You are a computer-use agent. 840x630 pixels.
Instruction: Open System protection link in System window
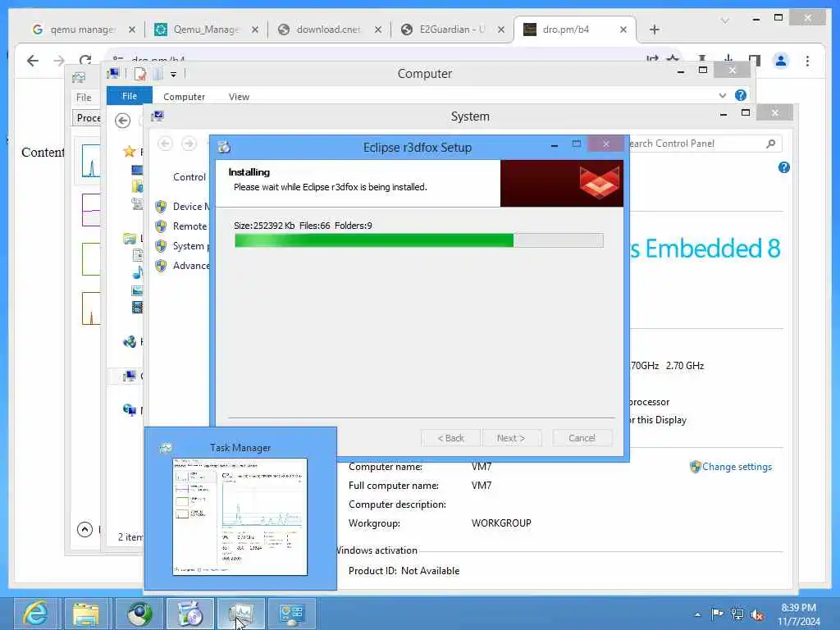coord(190,246)
